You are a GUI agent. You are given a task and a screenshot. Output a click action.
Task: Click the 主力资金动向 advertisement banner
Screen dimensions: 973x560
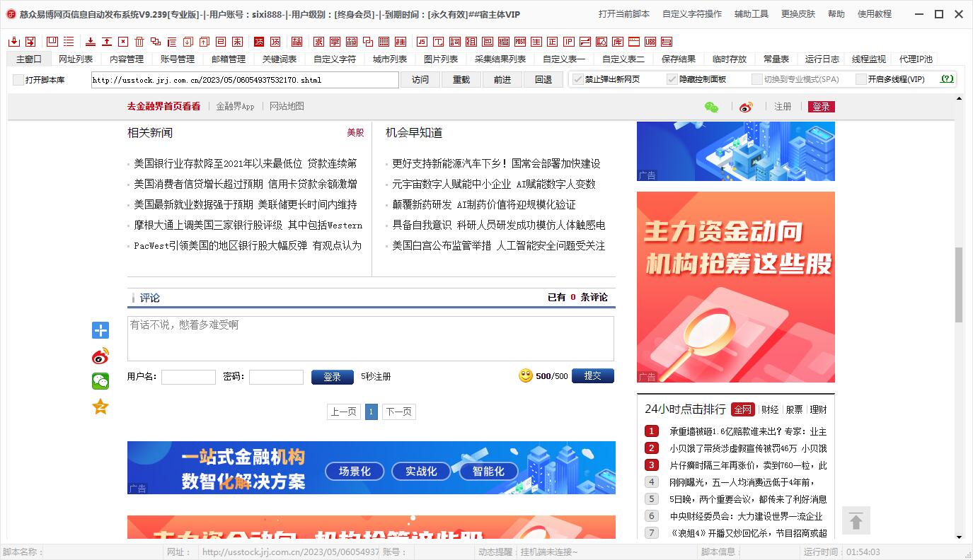click(x=736, y=287)
